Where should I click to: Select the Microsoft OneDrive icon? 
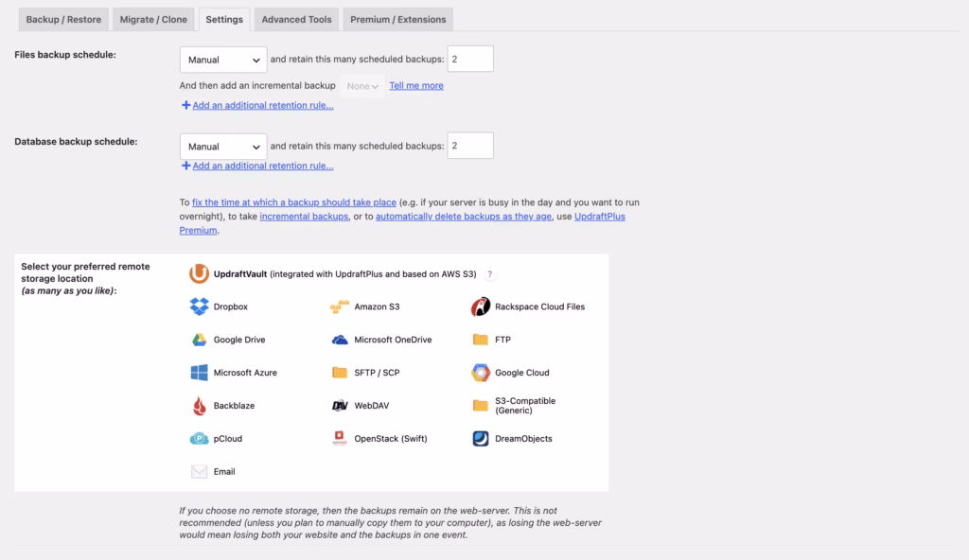[x=340, y=340]
